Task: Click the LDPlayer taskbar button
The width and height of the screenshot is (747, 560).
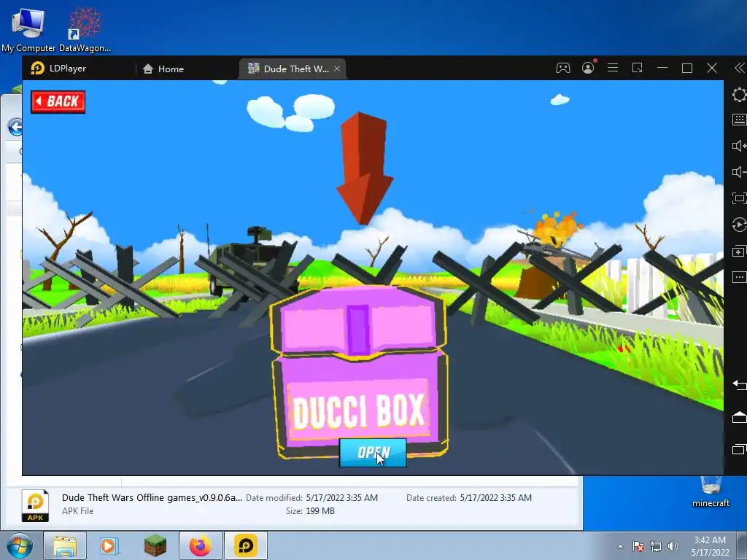Action: click(x=246, y=545)
